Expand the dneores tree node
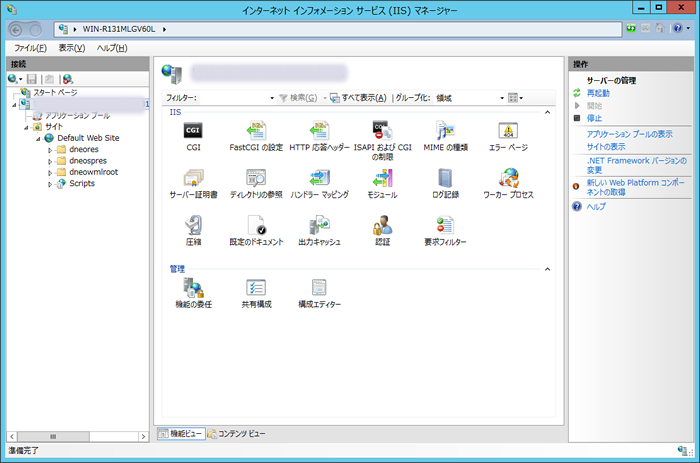Image resolution: width=700 pixels, height=463 pixels. 50,150
